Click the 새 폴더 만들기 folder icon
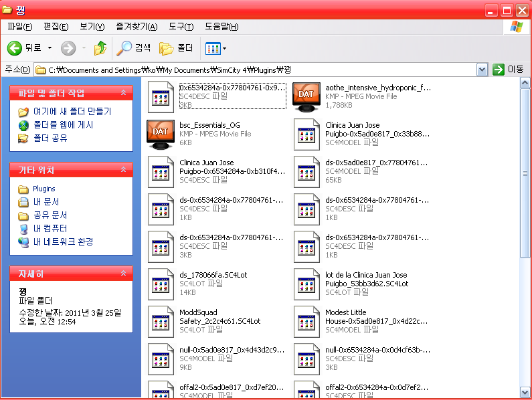 click(x=23, y=111)
